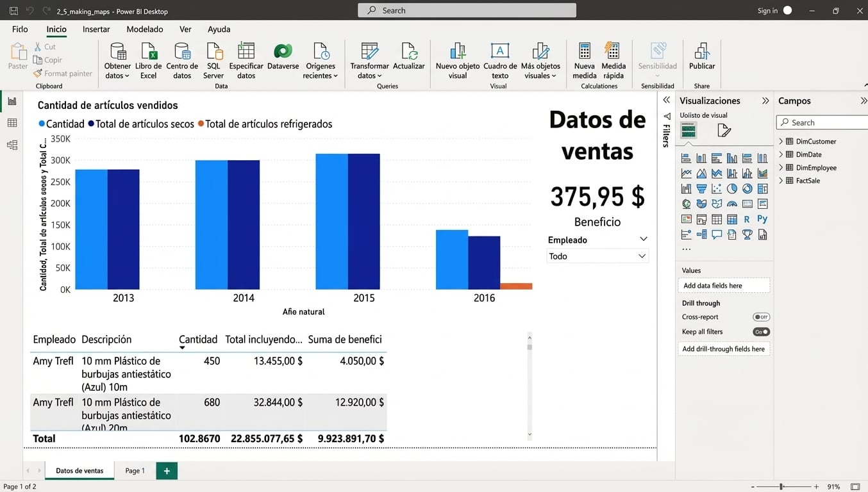Viewport: 868px width, 492px height.
Task: Create a Medida rápida
Action: (613, 61)
